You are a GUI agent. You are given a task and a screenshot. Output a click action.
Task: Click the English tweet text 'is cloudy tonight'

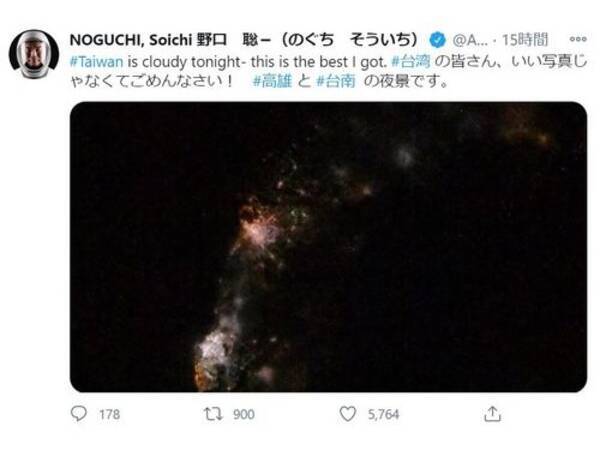(x=185, y=62)
